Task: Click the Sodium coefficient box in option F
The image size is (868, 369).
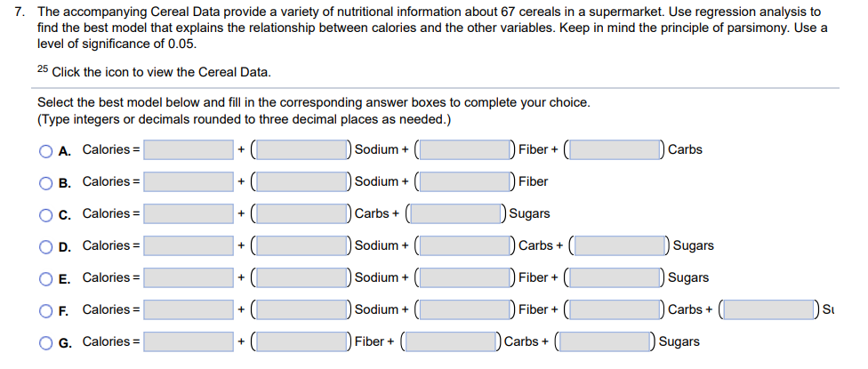Action: coord(302,309)
